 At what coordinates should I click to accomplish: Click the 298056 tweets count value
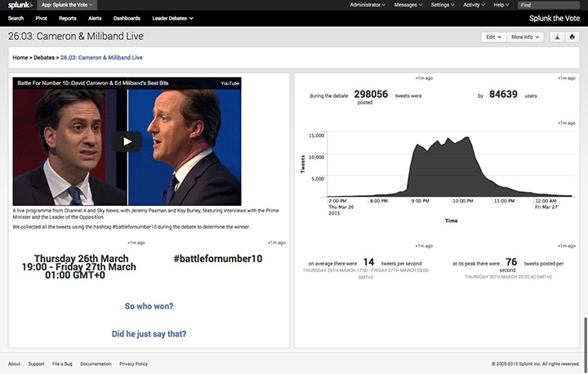point(371,94)
